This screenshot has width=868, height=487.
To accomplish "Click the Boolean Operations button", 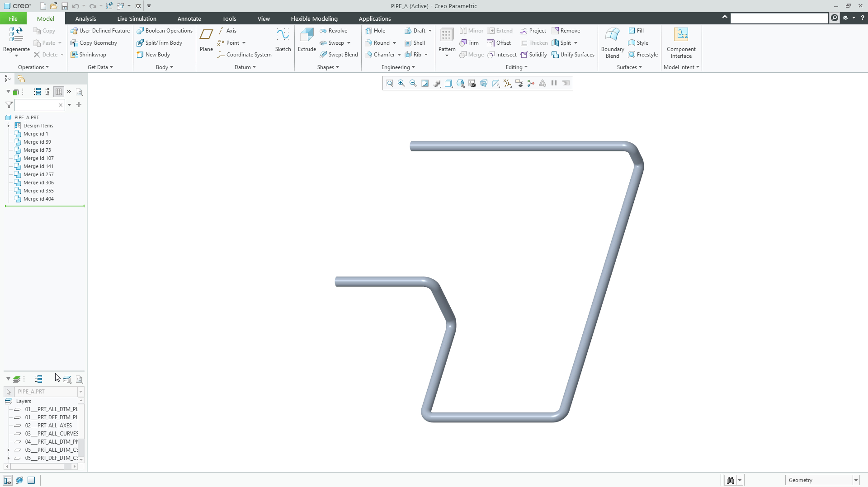I will pyautogui.click(x=165, y=31).
